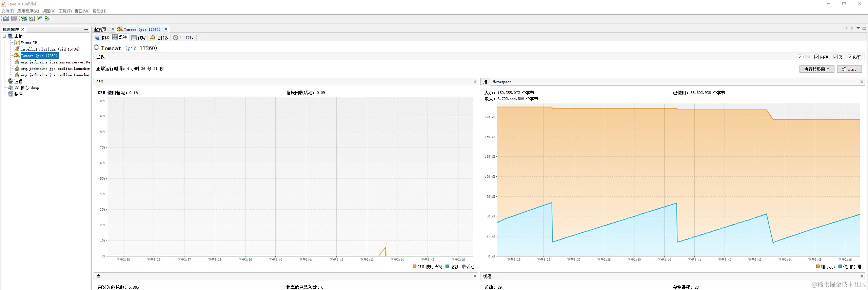Screen dimensions: 868x290
Task: Click the VM 核心 dump icon
Action: [11, 88]
